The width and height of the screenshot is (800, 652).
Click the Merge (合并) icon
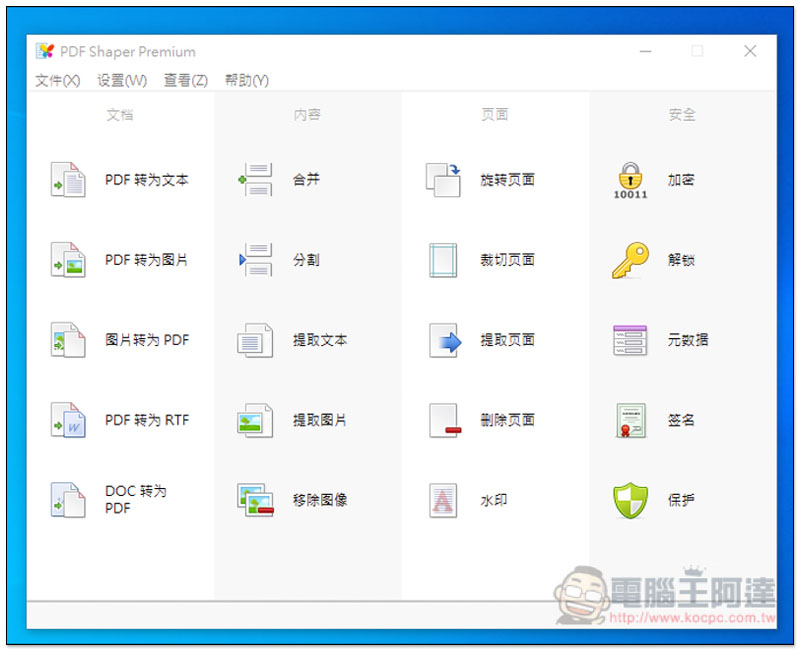255,180
